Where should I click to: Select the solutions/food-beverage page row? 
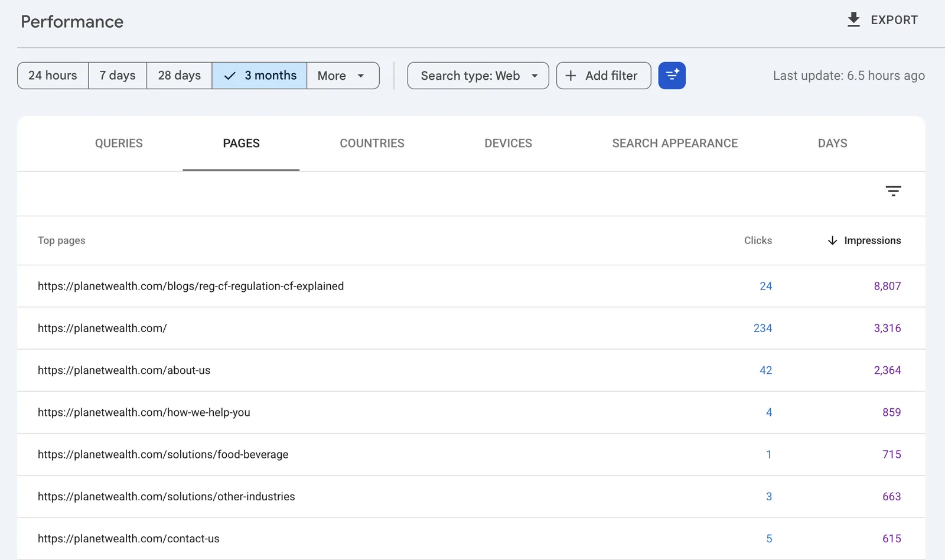point(471,454)
